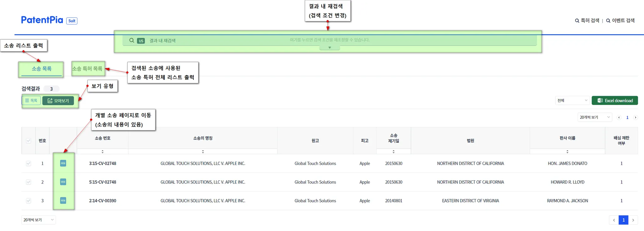Toggle checkbox for row 3 Virginia case
644x231 pixels.
(29, 201)
